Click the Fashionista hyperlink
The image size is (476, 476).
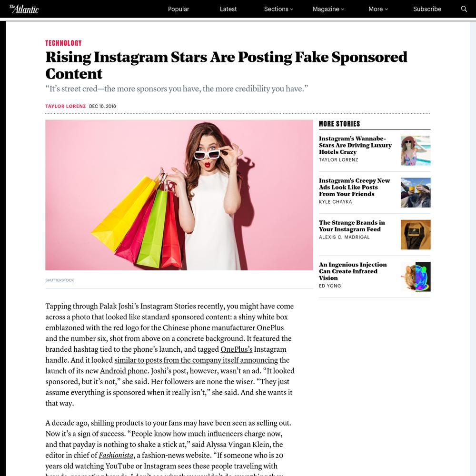pos(116,456)
